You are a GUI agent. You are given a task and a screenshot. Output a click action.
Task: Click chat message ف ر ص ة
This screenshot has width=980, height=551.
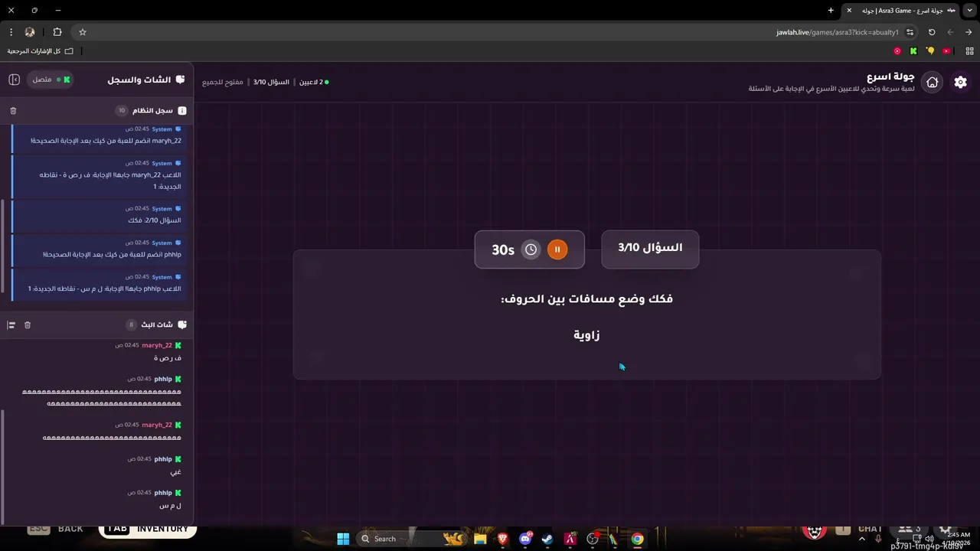coord(168,358)
